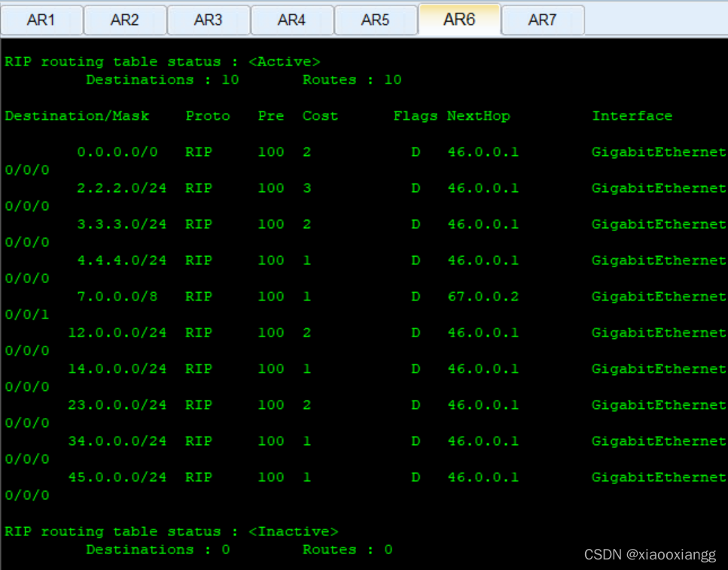
Task: Click the <Inactive> status text
Action: [294, 532]
